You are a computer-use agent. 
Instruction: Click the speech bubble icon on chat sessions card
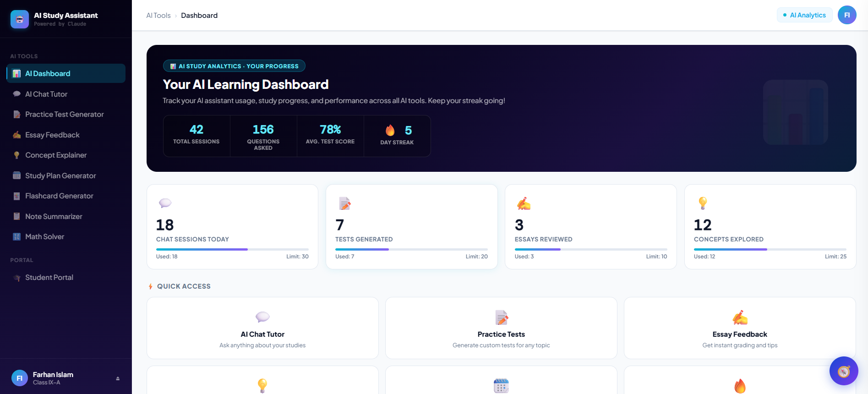[165, 203]
